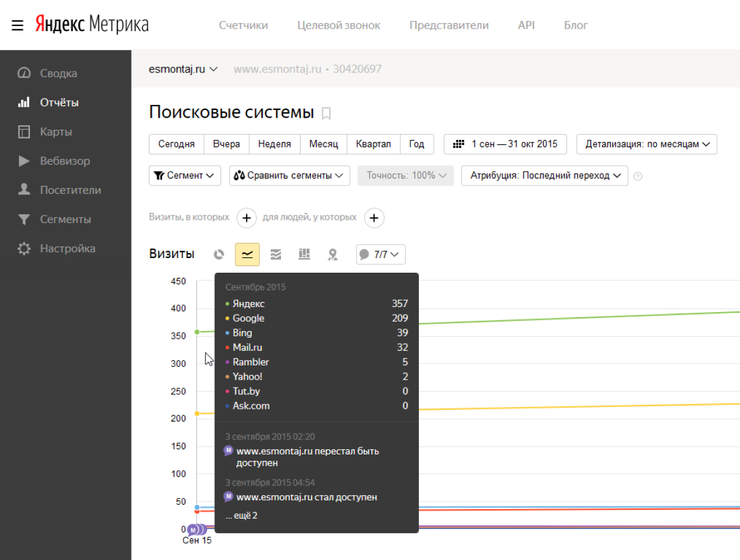Click the www.esmontaj.ru стал доступен note
Screen dimensions: 740x560
tap(306, 497)
